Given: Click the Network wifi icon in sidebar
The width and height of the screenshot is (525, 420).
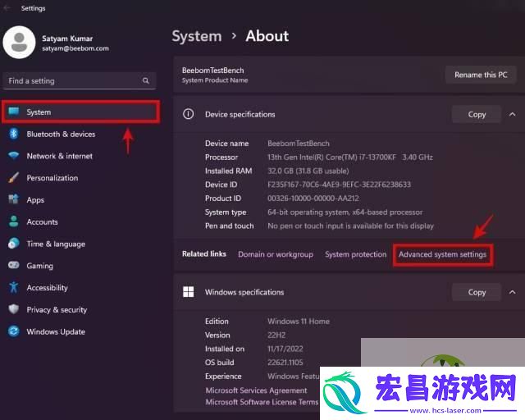Looking at the screenshot, I should (14, 155).
